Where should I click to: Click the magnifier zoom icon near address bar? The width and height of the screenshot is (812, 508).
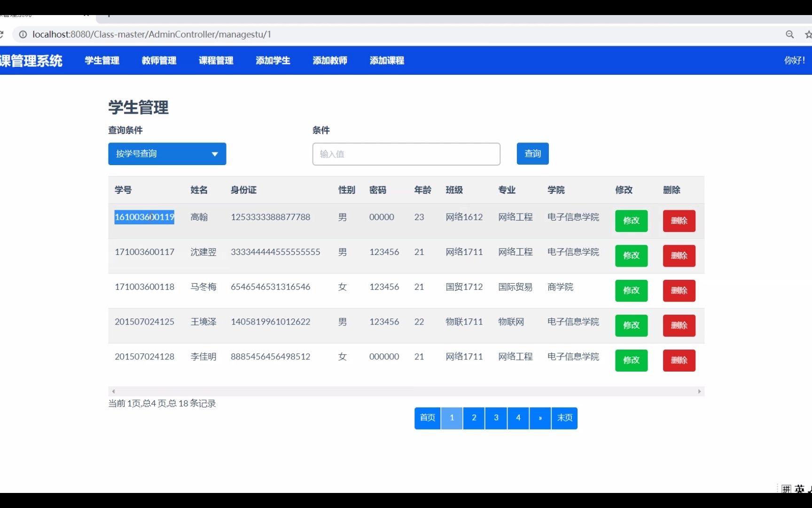click(790, 34)
